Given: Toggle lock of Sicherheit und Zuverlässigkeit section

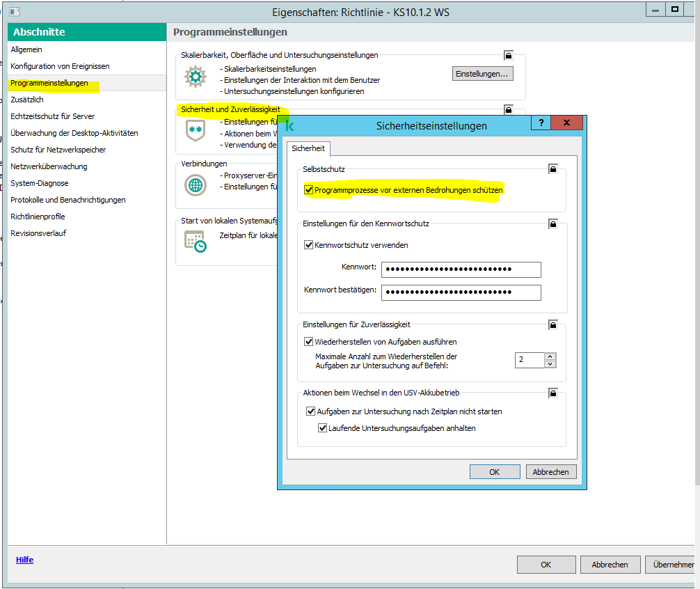Looking at the screenshot, I should tap(508, 109).
